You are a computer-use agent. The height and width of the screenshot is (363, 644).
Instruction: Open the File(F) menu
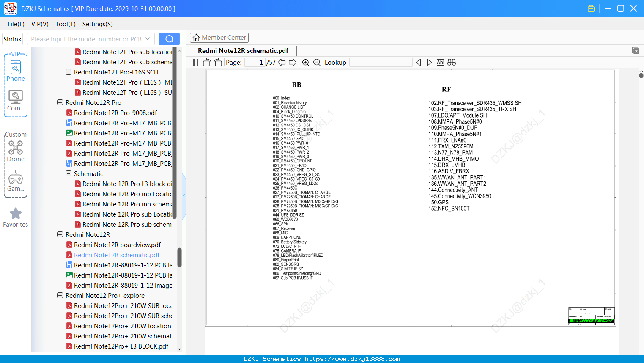pyautogui.click(x=16, y=24)
